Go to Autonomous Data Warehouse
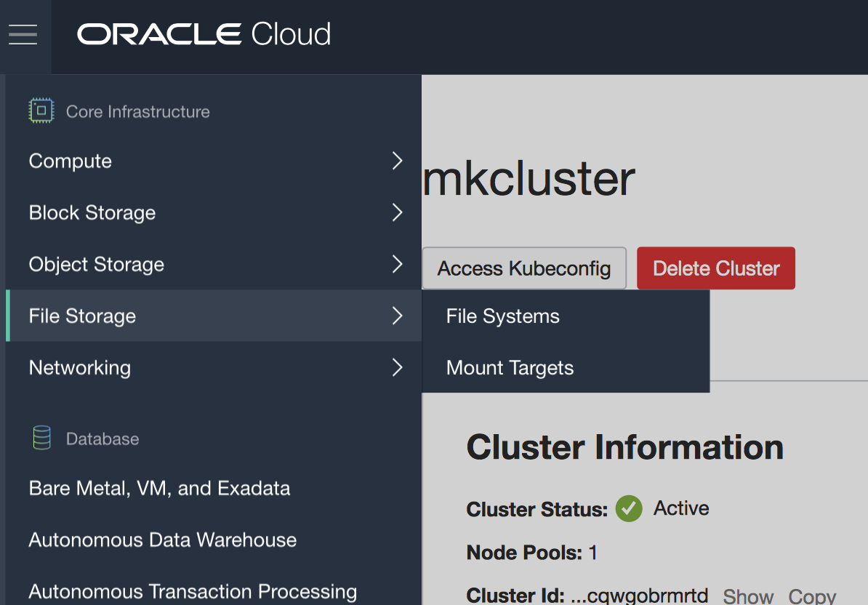This screenshot has width=868, height=605. pyautogui.click(x=163, y=540)
